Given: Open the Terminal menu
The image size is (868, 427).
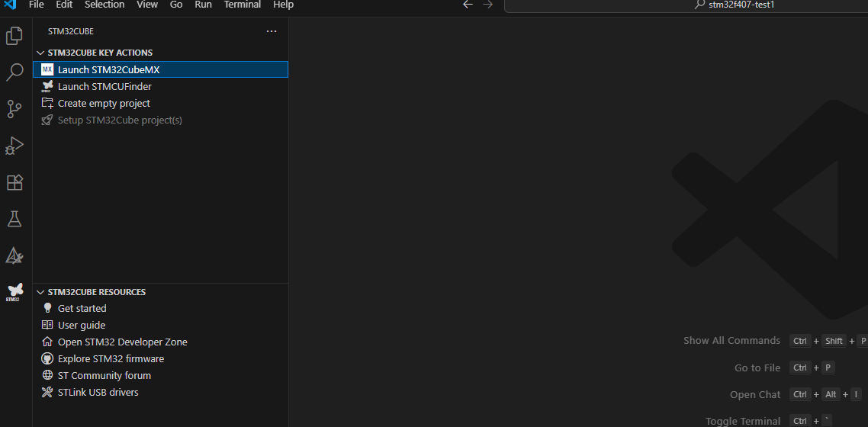Looking at the screenshot, I should (x=243, y=5).
